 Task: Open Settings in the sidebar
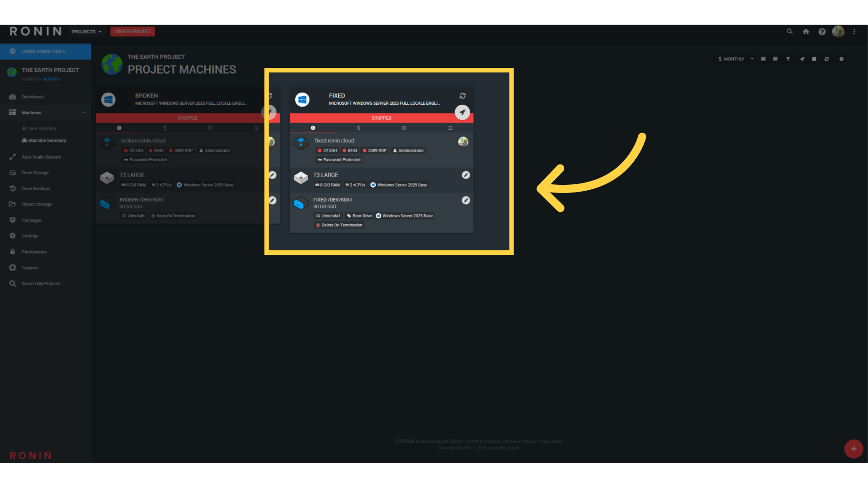pos(30,236)
